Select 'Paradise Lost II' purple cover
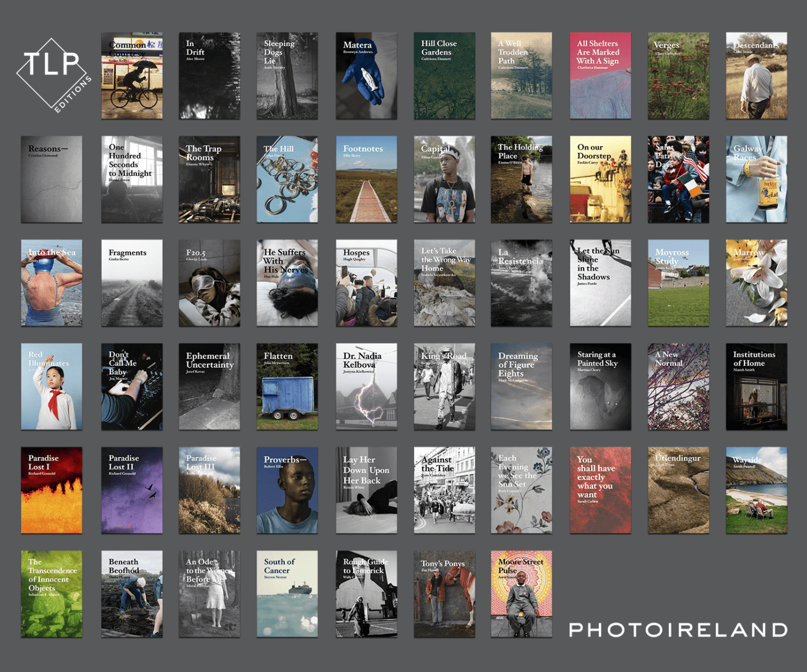Screen dimensions: 807x672 point(132,490)
